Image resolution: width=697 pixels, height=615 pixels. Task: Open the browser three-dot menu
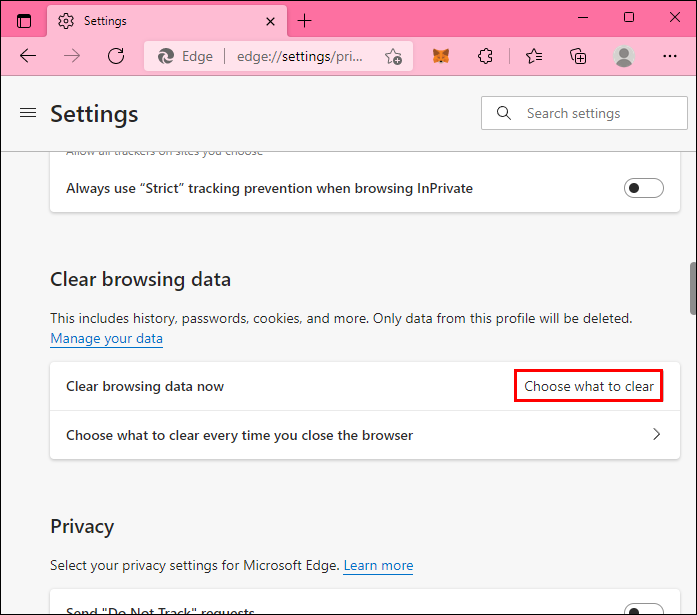[668, 56]
